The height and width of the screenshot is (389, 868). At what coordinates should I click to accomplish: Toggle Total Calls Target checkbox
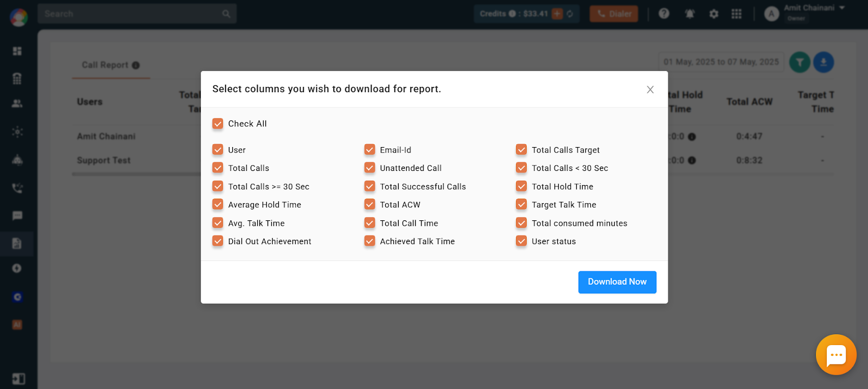point(521,150)
